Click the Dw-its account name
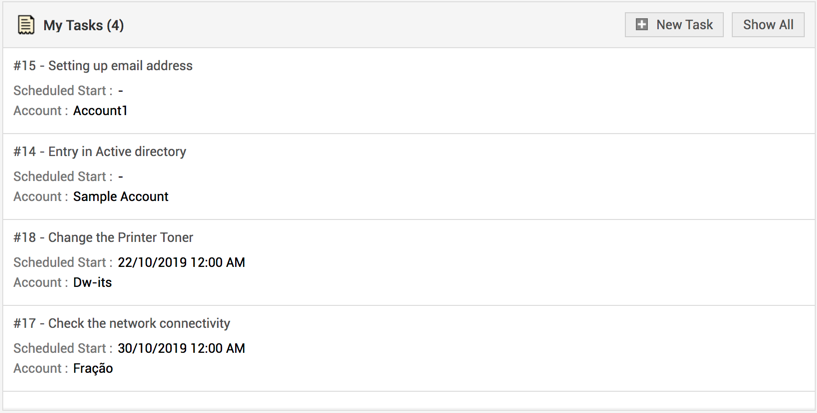The width and height of the screenshot is (817, 413). [92, 283]
